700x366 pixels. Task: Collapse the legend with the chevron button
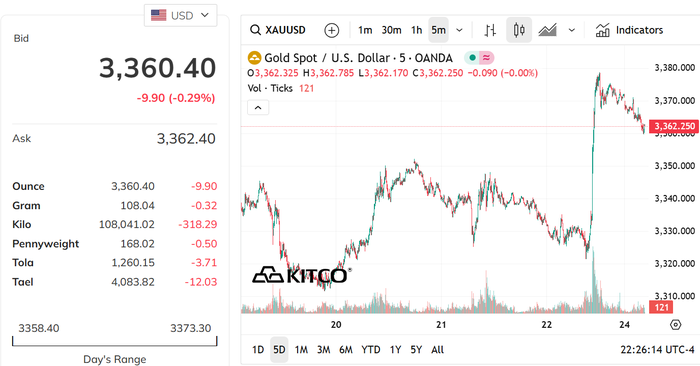(x=258, y=108)
